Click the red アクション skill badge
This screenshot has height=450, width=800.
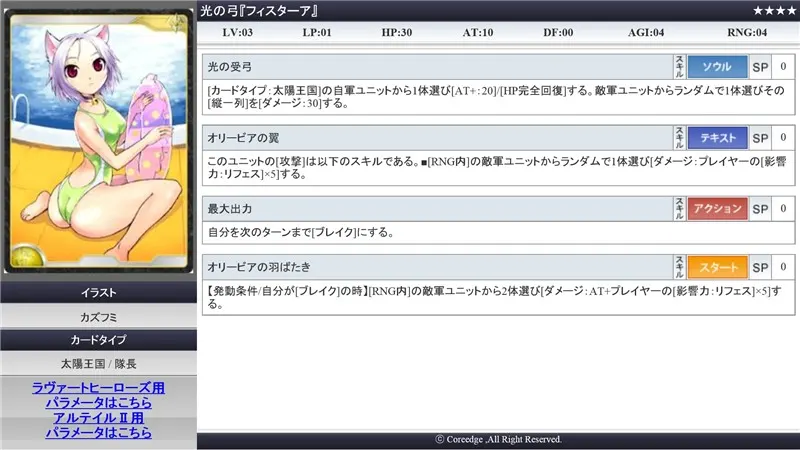[717, 208]
